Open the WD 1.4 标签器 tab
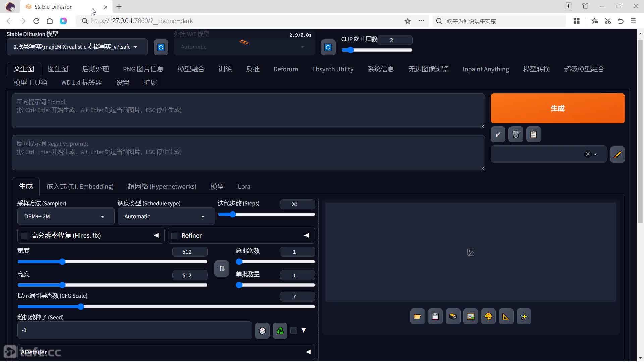Screen dimensions: 644x362 coord(82,83)
